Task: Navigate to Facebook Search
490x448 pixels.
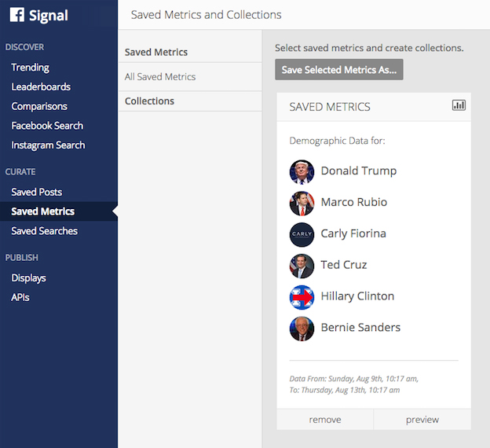Action: tap(47, 126)
